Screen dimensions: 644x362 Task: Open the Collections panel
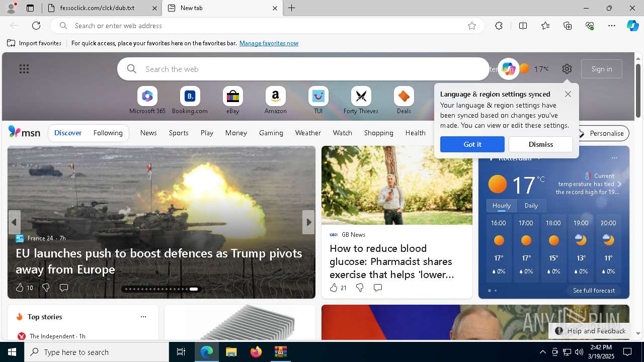pos(568,26)
